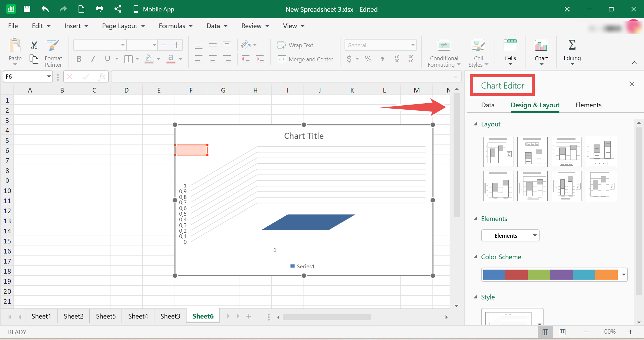
Task: Open Conditional Formatting menu
Action: click(x=444, y=53)
